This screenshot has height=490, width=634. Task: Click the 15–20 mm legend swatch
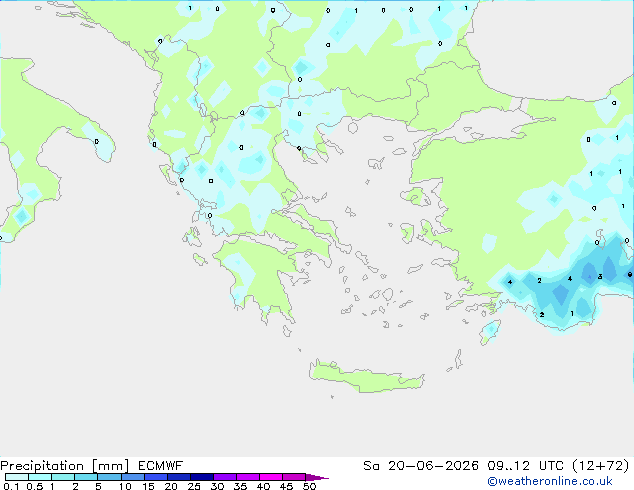pos(156,477)
